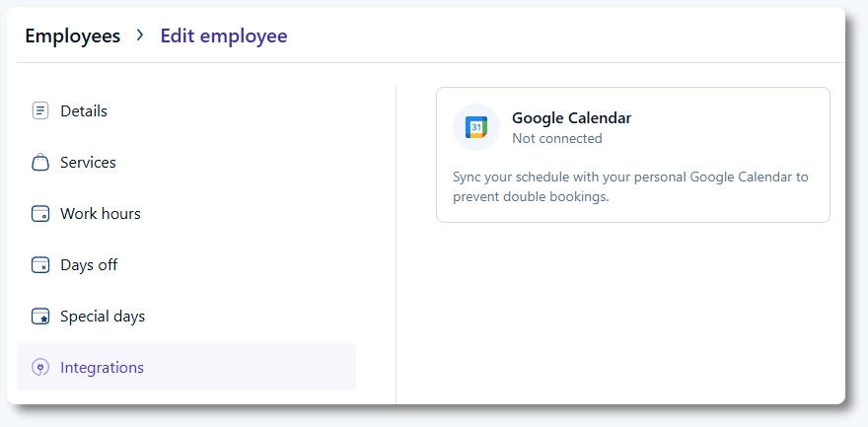The image size is (868, 427).
Task: Click the Days off calendar icon
Action: [40, 265]
